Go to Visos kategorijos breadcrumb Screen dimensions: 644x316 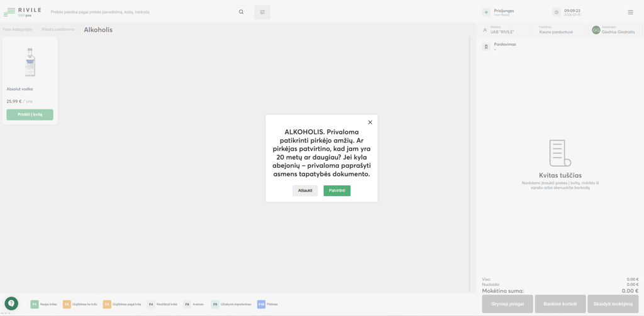click(x=17, y=30)
